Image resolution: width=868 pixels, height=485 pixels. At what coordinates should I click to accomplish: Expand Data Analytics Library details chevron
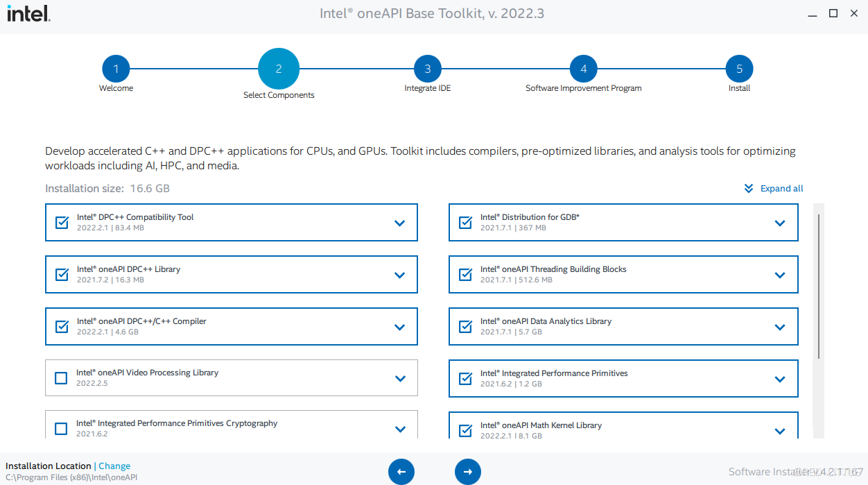(x=780, y=327)
